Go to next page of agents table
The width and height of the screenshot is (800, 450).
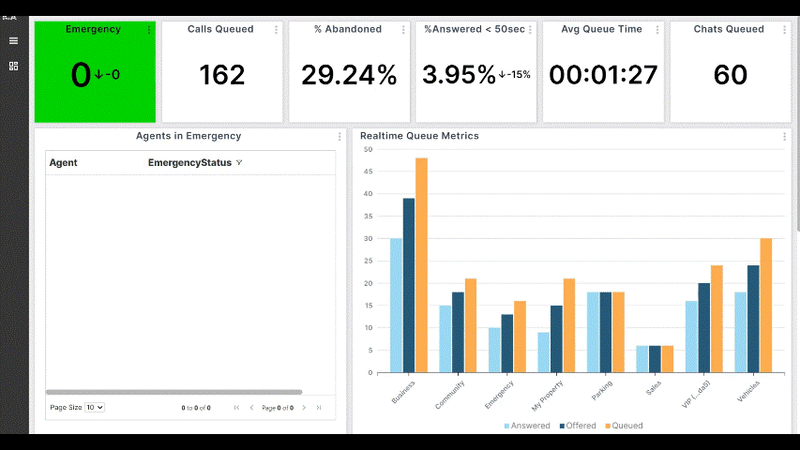pyautogui.click(x=304, y=408)
